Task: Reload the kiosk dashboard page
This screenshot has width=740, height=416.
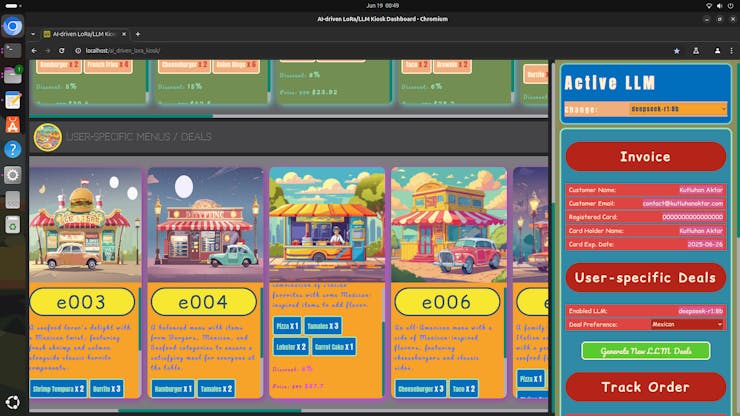Action: (x=61, y=51)
